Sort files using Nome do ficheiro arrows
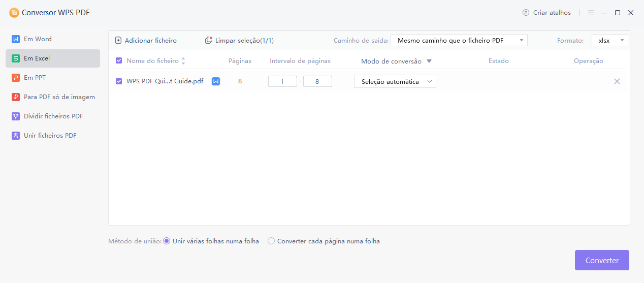644x283 pixels. point(183,61)
